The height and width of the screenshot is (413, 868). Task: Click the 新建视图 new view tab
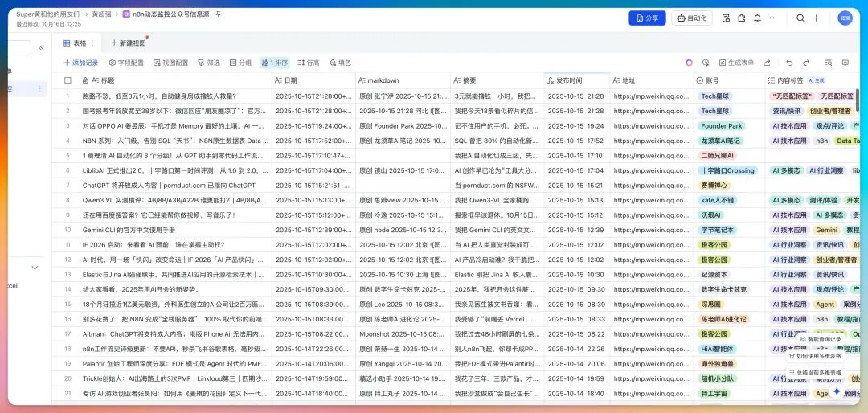click(127, 43)
